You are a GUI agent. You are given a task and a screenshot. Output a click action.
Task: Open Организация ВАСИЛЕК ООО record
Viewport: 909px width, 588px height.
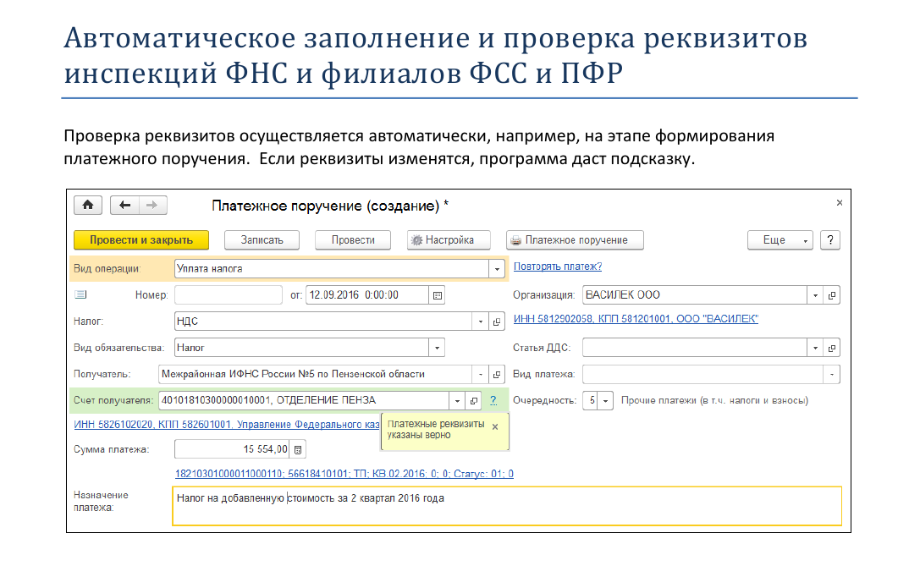832,295
